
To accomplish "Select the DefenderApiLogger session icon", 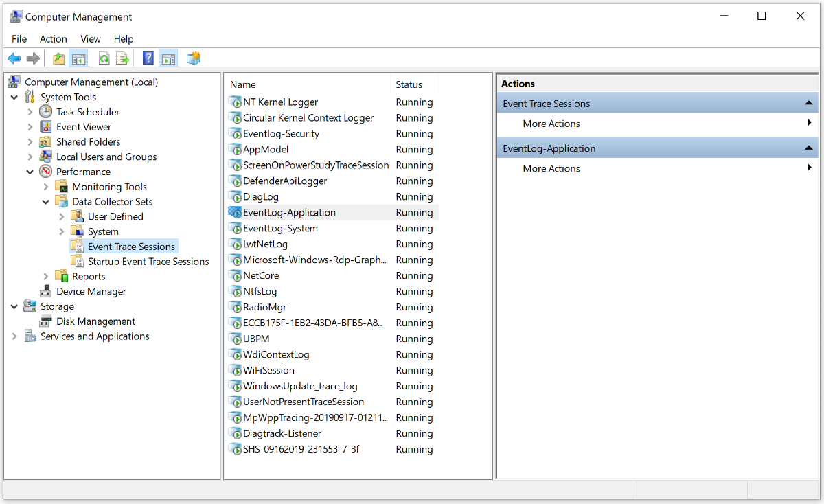I will (235, 181).
